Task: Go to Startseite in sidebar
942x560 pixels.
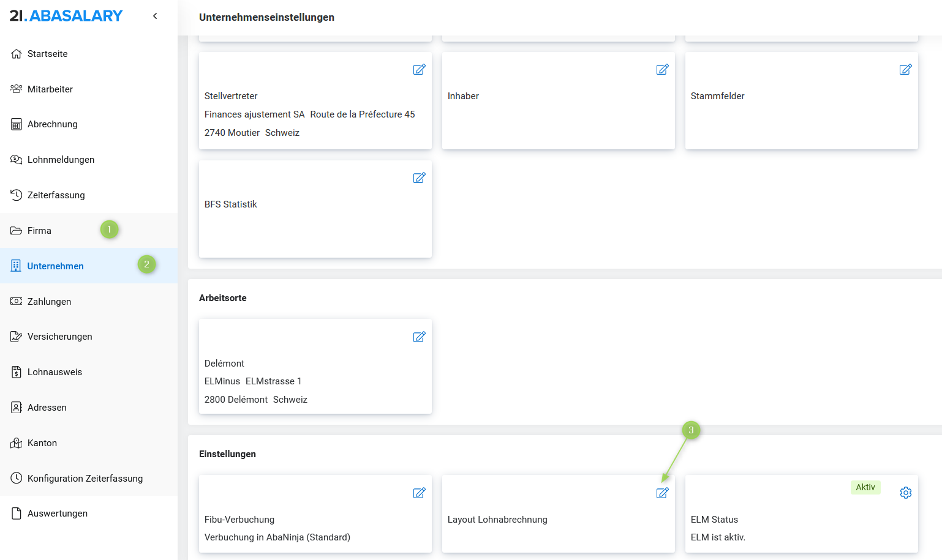Action: tap(47, 54)
